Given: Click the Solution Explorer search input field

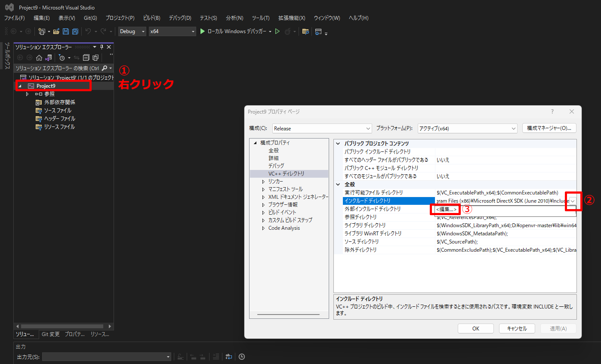Looking at the screenshot, I should 57,68.
